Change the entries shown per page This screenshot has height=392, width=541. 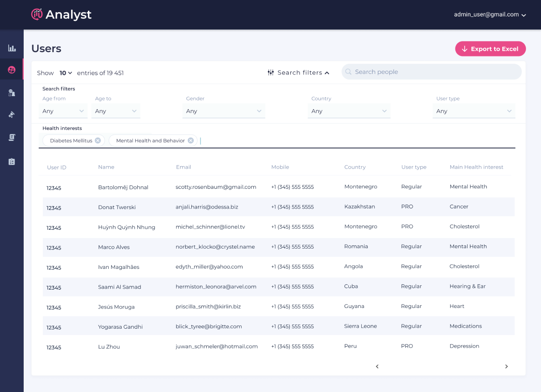point(66,73)
